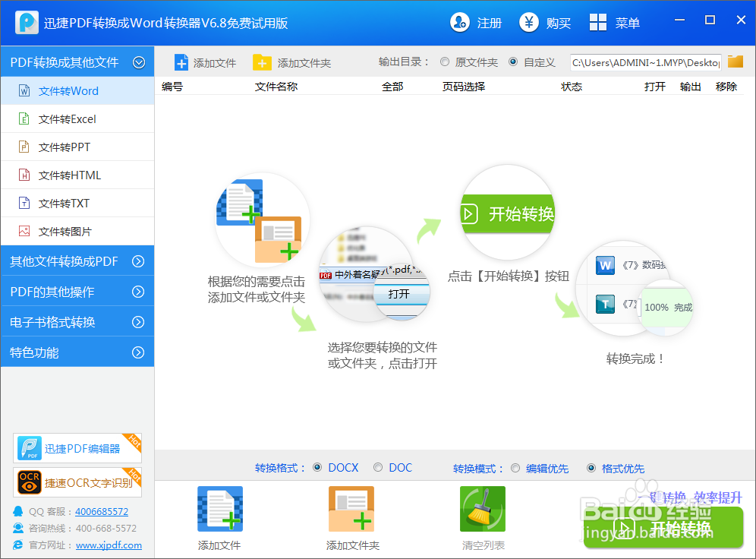This screenshot has height=559, width=756.
Task: Select 编辑优先 conversion mode
Action: (x=515, y=468)
